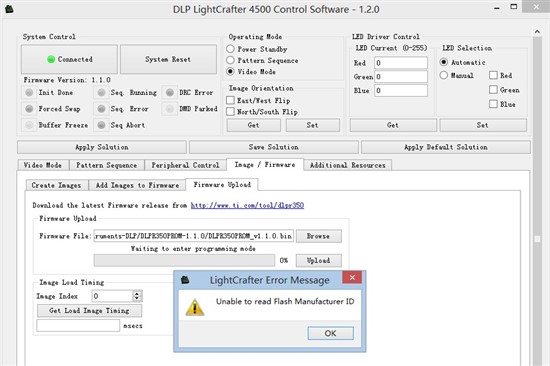Click 'Unable to read Flash Manufacturer ID' message
The width and height of the screenshot is (550, 366).
tap(285, 301)
